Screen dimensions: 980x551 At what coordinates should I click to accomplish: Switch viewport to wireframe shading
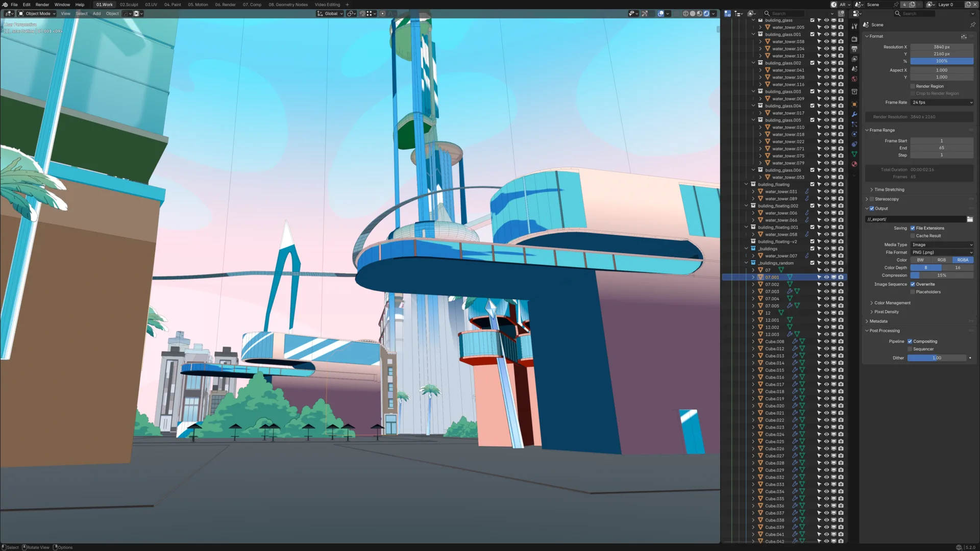pyautogui.click(x=685, y=14)
